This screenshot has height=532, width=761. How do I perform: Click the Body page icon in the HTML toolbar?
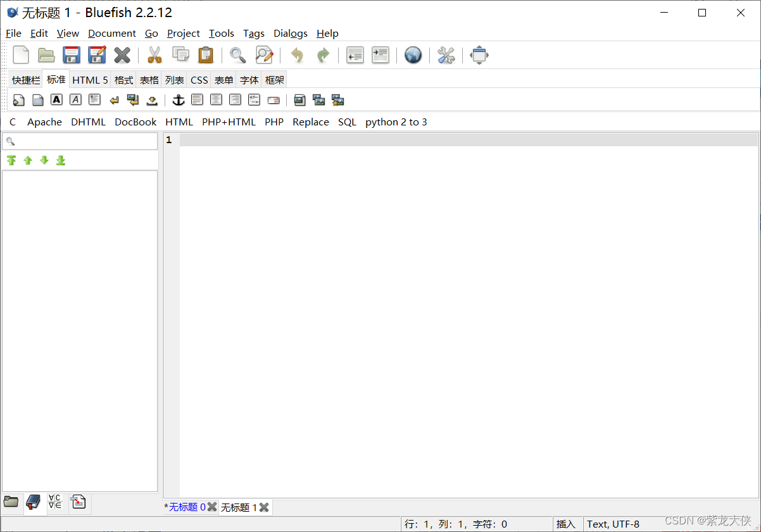pos(38,100)
